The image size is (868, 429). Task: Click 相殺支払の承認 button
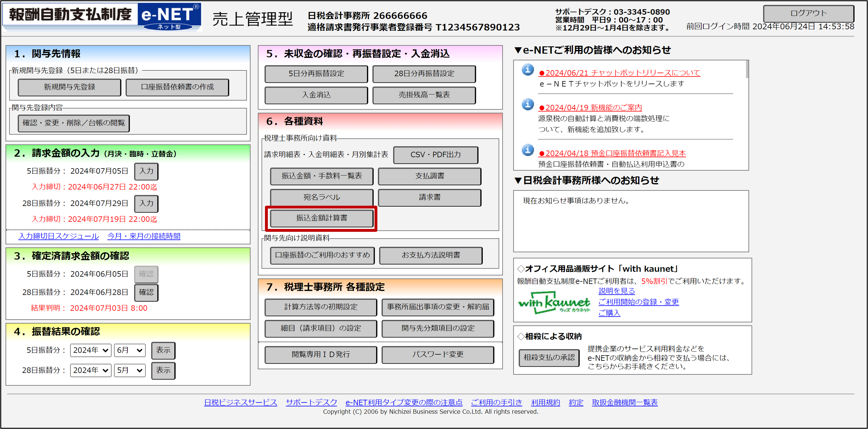(549, 358)
